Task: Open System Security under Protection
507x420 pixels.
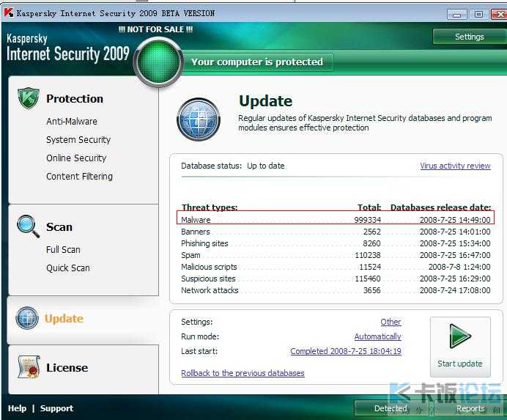Action: [78, 140]
